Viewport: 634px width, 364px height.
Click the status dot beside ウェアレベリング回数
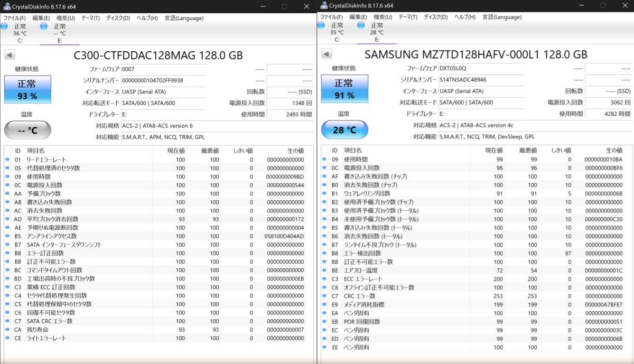pyautogui.click(x=324, y=193)
